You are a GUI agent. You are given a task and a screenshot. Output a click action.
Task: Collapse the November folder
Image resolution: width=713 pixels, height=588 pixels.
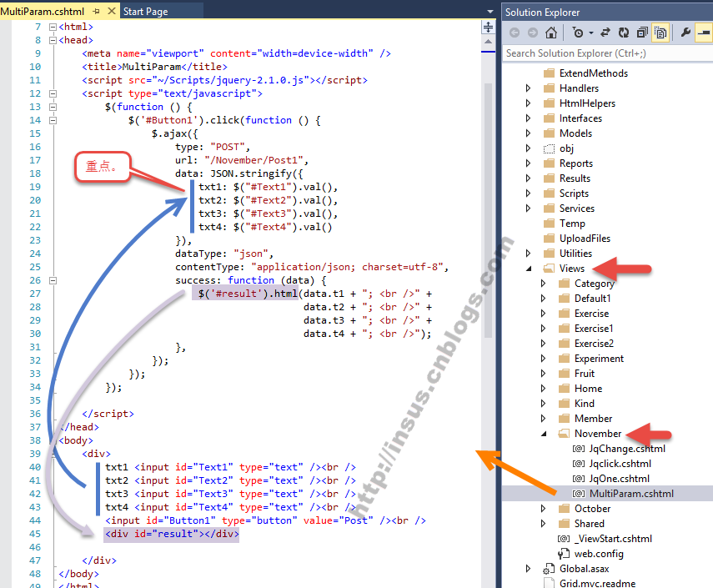pyautogui.click(x=544, y=434)
